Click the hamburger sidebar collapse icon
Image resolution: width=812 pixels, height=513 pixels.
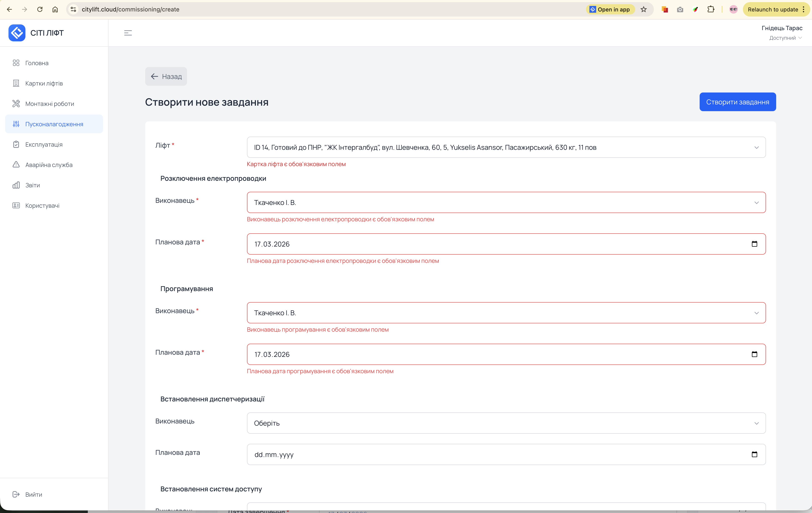pyautogui.click(x=128, y=33)
